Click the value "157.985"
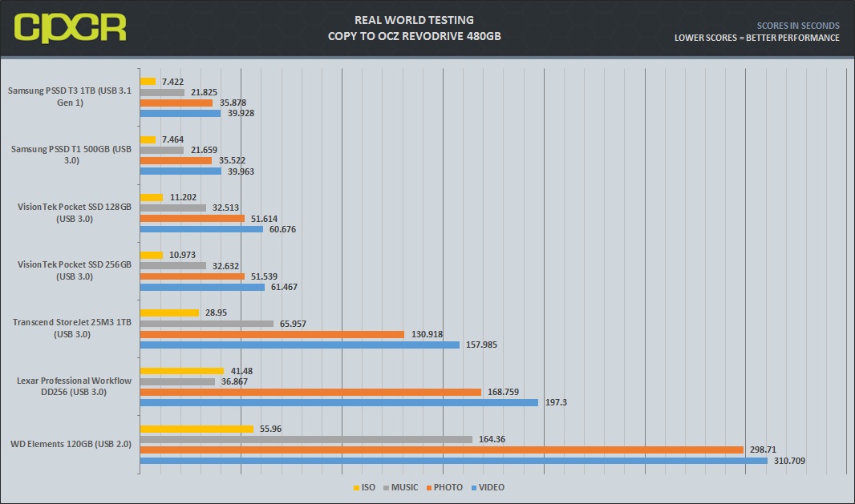Viewport: 855px width, 504px height. [x=481, y=345]
